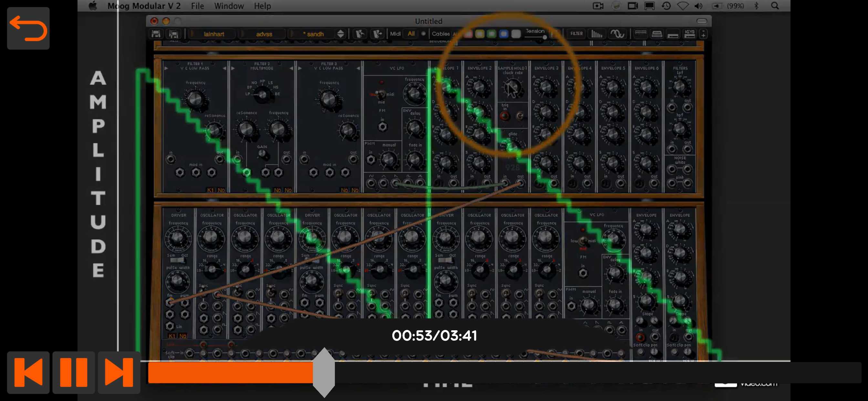Open the Apple menu

93,6
